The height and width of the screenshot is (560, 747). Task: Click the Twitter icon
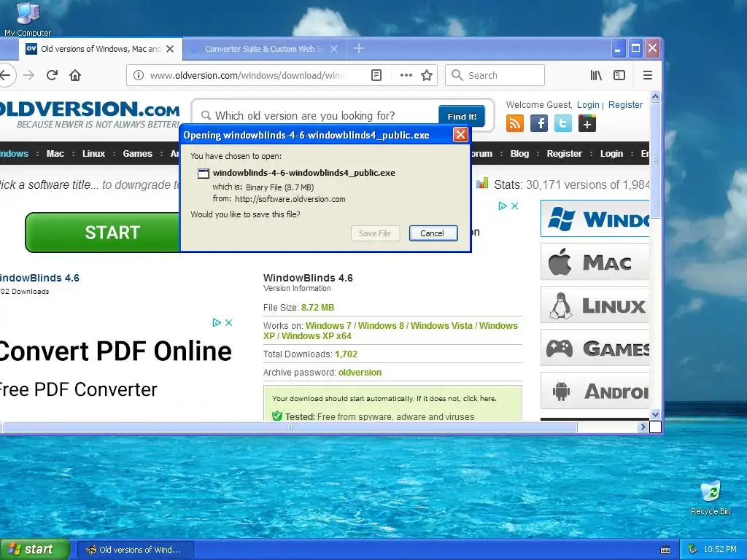[x=562, y=124]
